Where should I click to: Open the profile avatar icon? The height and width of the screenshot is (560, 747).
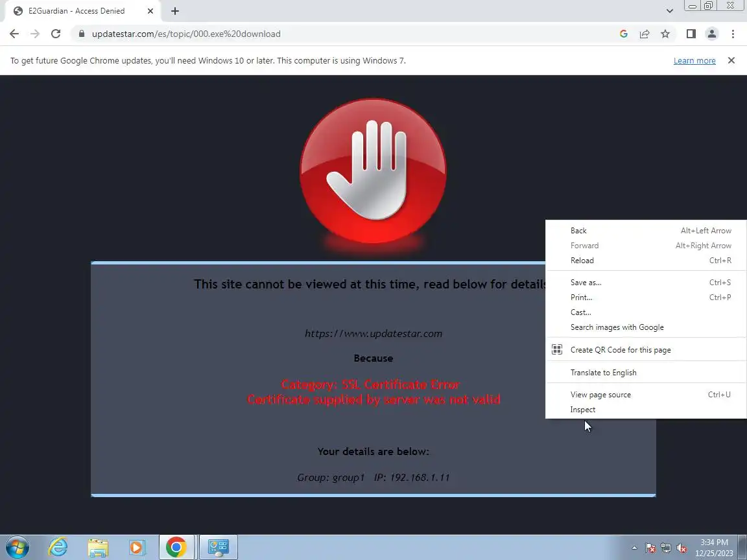pos(712,34)
